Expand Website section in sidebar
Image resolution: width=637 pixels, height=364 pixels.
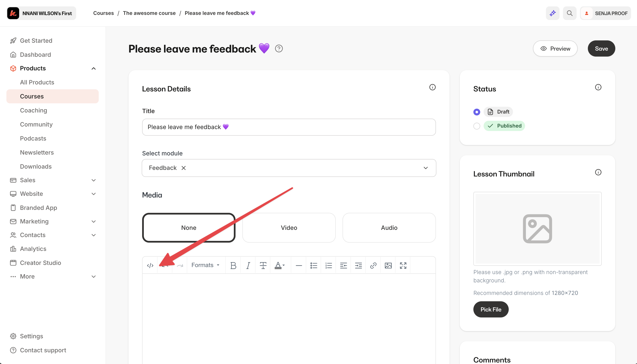click(94, 194)
